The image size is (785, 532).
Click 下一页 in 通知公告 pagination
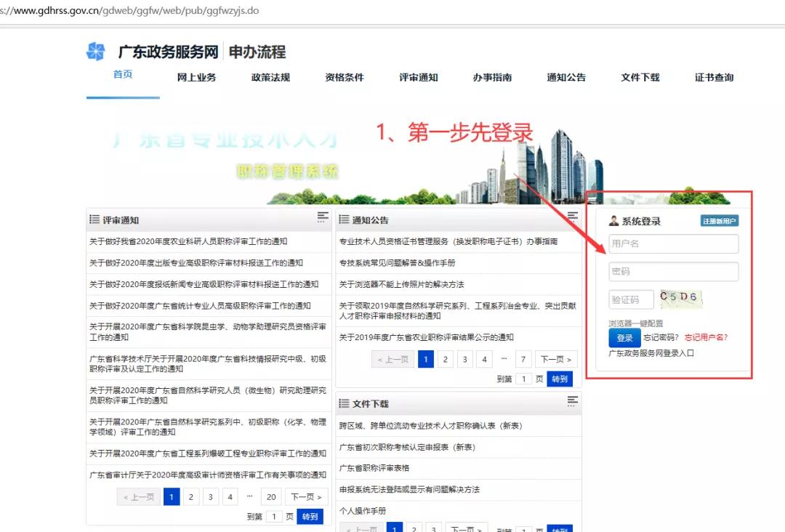pyautogui.click(x=556, y=359)
